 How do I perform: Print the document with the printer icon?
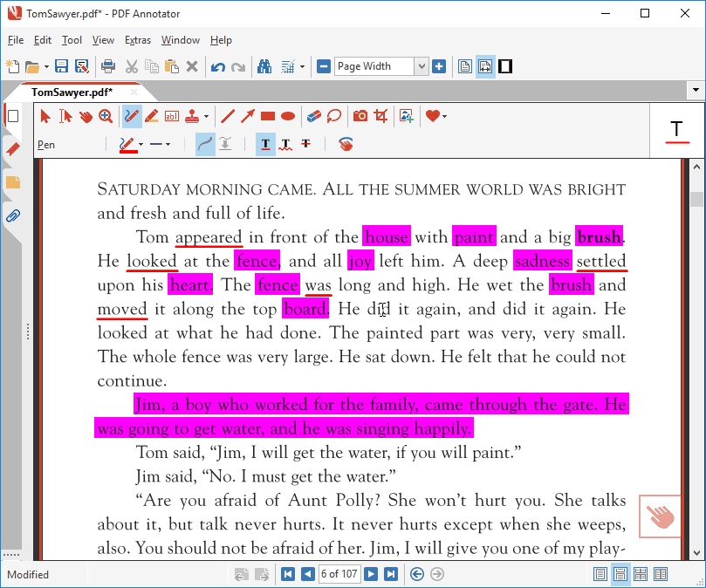click(x=108, y=66)
